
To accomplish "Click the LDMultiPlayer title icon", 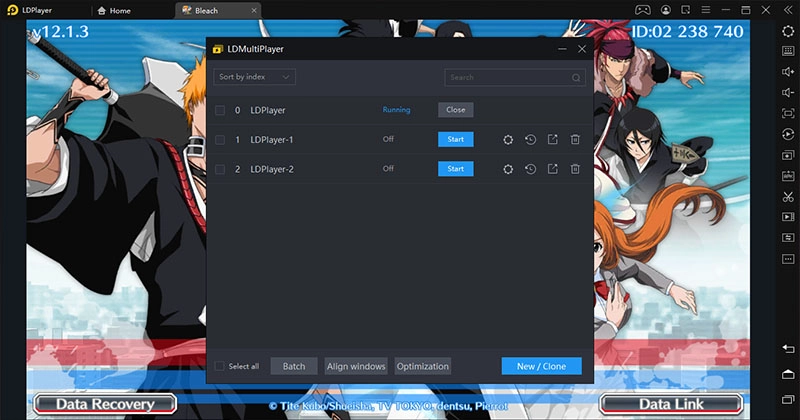I will tap(218, 49).
